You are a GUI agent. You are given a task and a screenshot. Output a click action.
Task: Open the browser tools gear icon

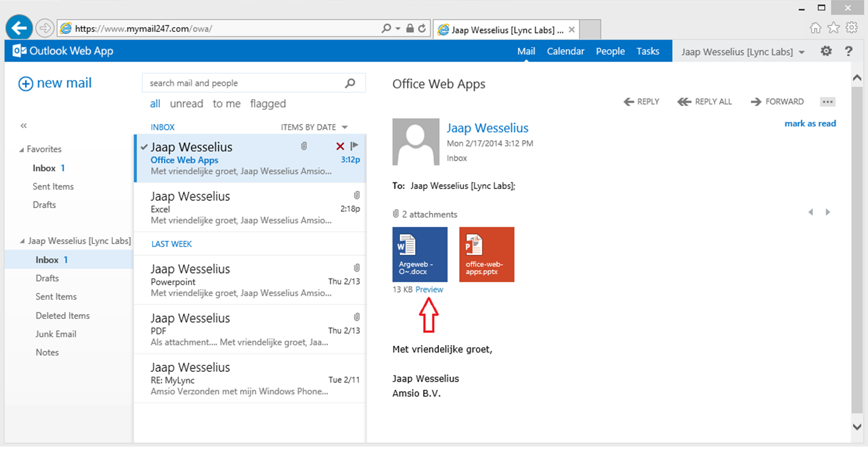[x=852, y=28]
